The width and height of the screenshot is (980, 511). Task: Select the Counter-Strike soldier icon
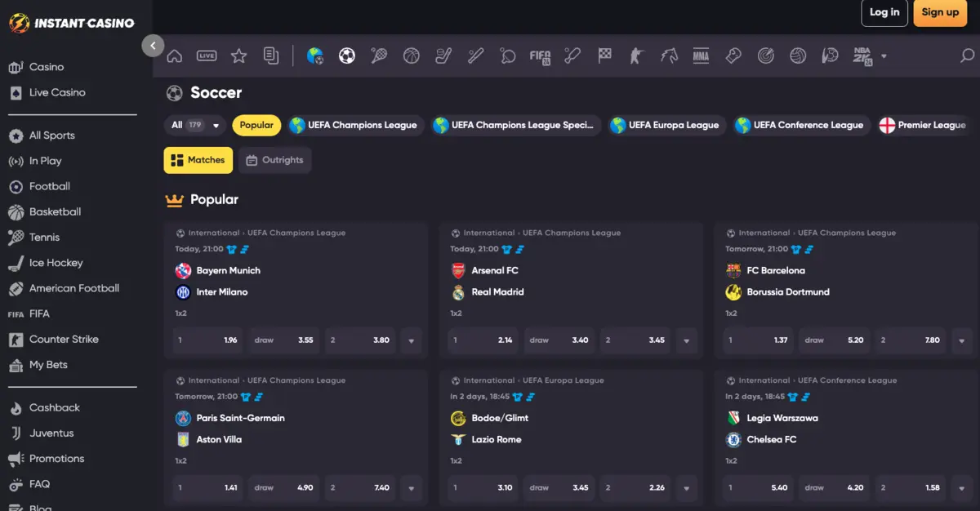[636, 56]
